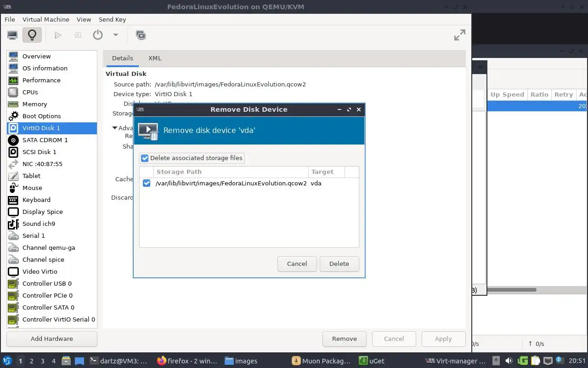588x368 pixels.
Task: Select Overview in hardware list
Action: (52, 56)
